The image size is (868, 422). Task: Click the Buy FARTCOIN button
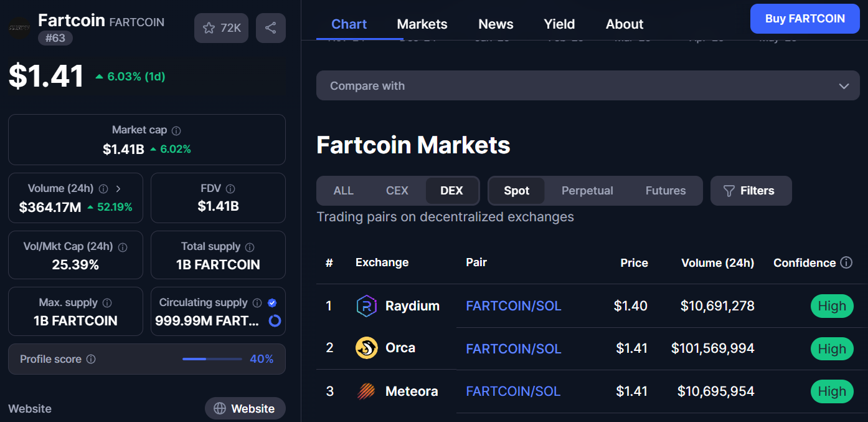804,19
